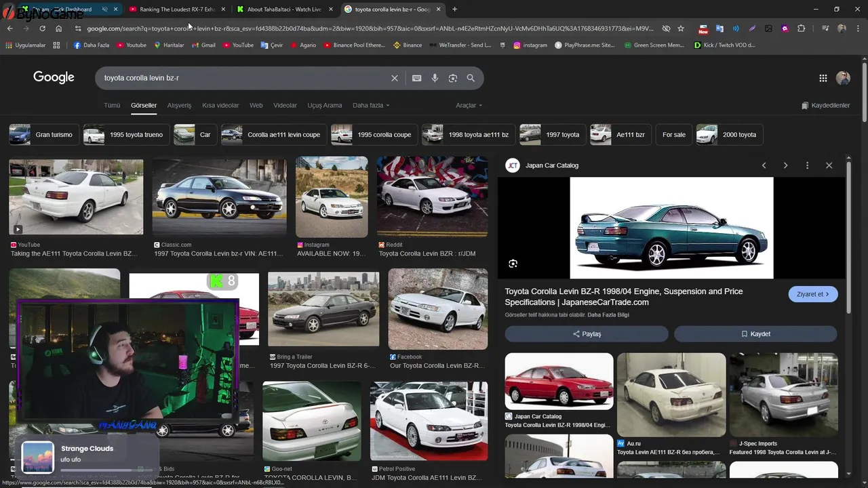Viewport: 868px width, 488px height.
Task: Go to next image in preview panel
Action: pos(785,165)
